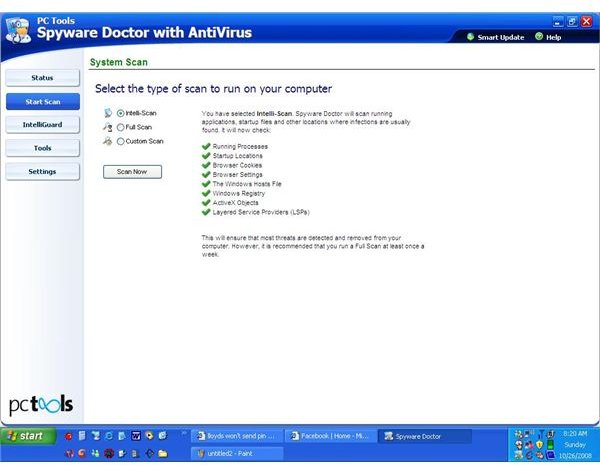Minimize the Spyware Doctor window
Screen dimensions: 600x466
tap(558, 21)
